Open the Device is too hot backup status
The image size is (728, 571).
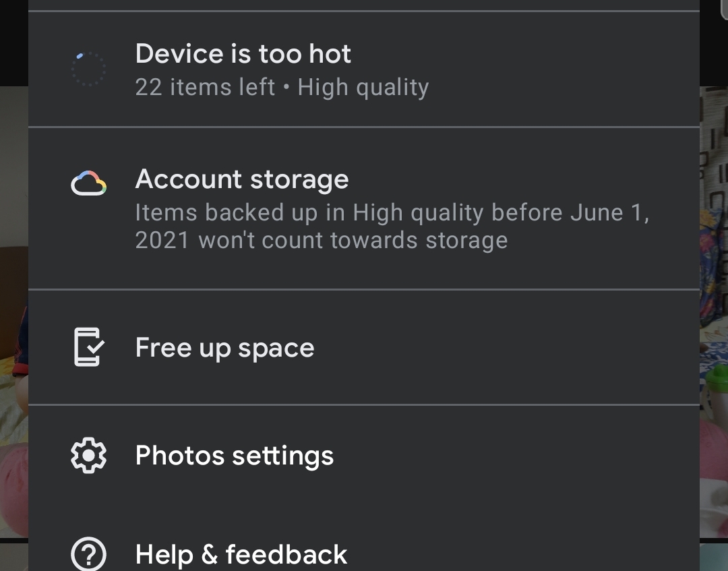tap(243, 54)
